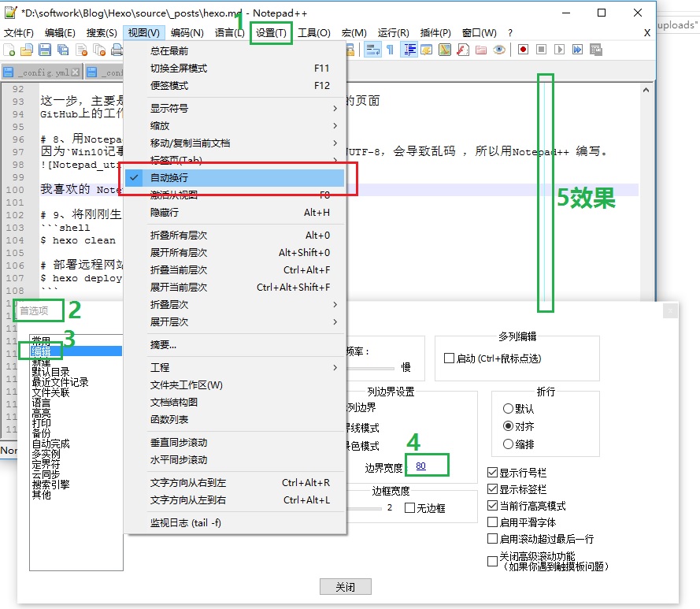Open the 文件(F) menu
The width and height of the screenshot is (700, 609).
point(19,32)
